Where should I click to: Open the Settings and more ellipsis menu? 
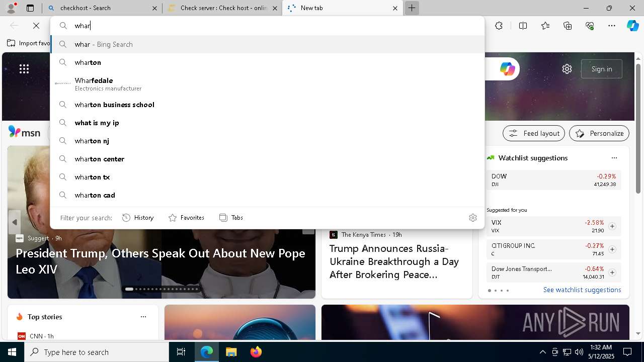pos(612,26)
